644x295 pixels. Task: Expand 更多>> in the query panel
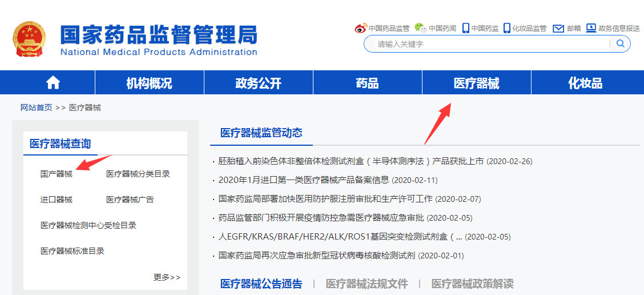point(167,277)
